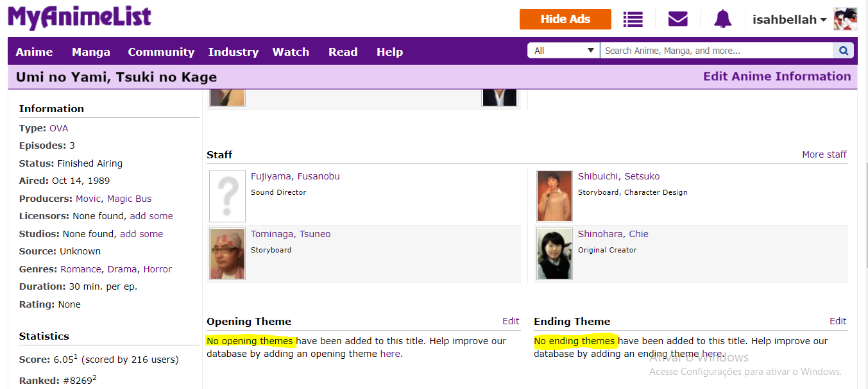Image resolution: width=868 pixels, height=389 pixels.
Task: Click Edit next to Opening Theme
Action: coord(511,321)
